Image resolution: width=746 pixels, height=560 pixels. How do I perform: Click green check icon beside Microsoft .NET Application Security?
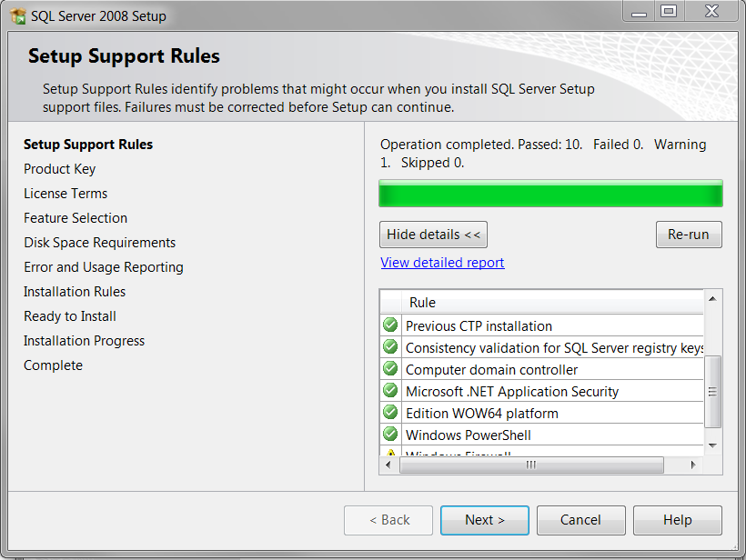click(390, 391)
